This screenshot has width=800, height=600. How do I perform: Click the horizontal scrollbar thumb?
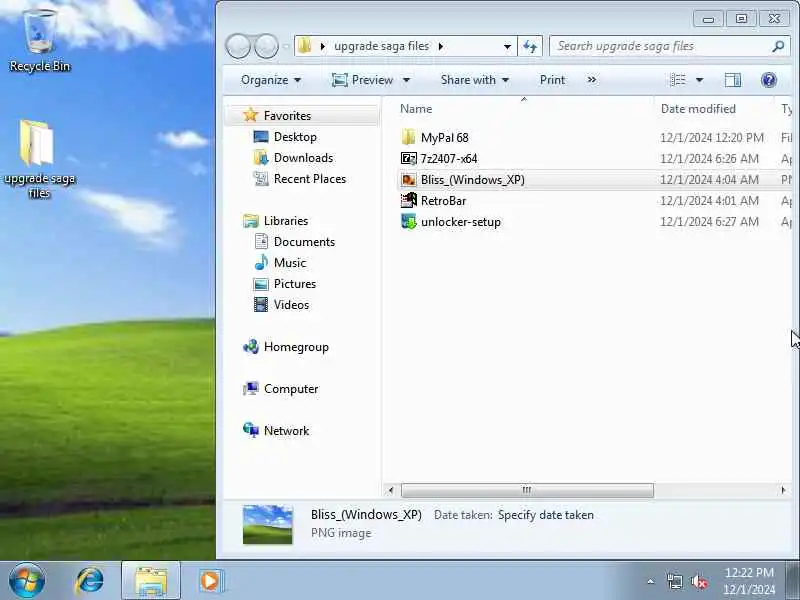[527, 490]
